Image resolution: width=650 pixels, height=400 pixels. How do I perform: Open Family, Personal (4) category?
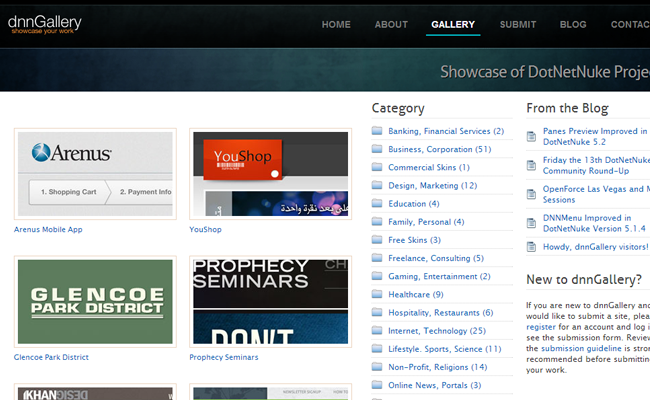pyautogui.click(x=426, y=222)
